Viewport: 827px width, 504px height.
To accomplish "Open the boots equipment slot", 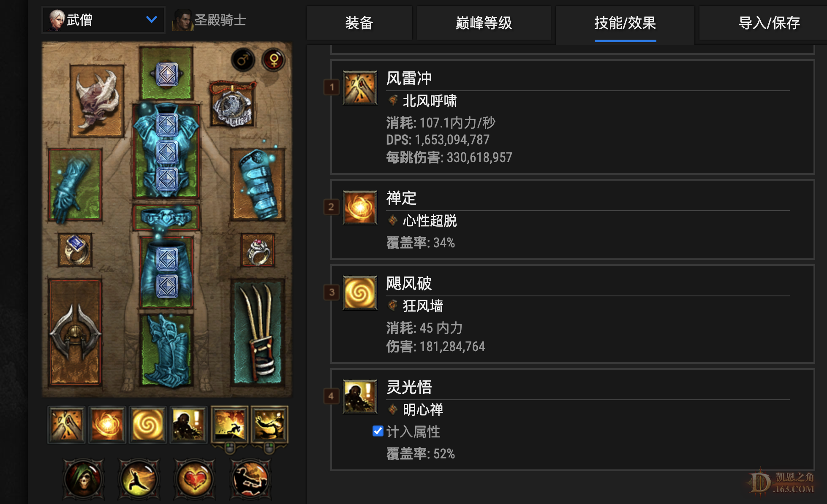I will point(166,350).
